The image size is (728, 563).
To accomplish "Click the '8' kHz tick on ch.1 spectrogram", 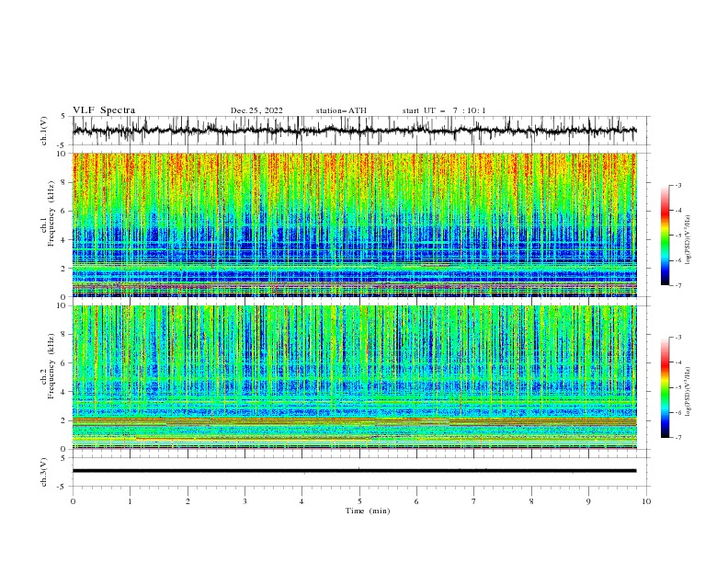I will point(64,182).
